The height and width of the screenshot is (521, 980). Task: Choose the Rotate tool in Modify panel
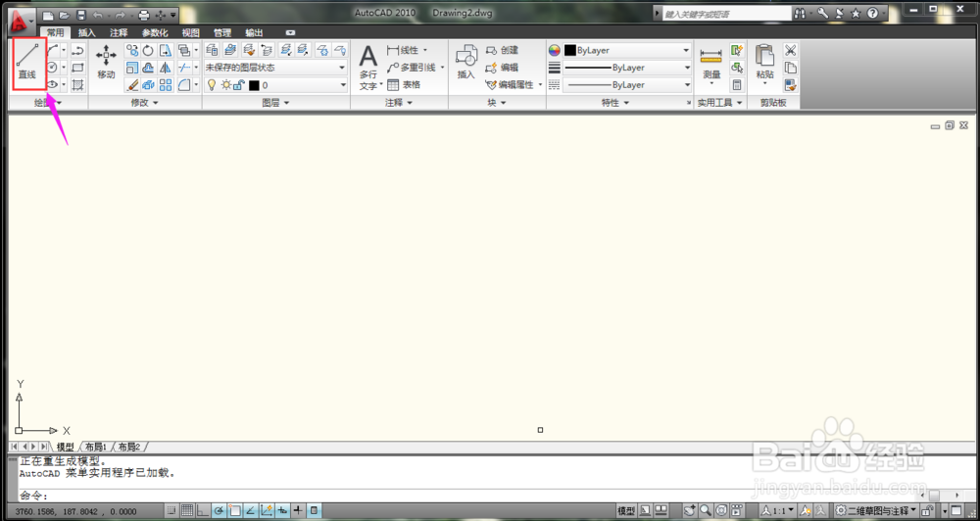(148, 50)
